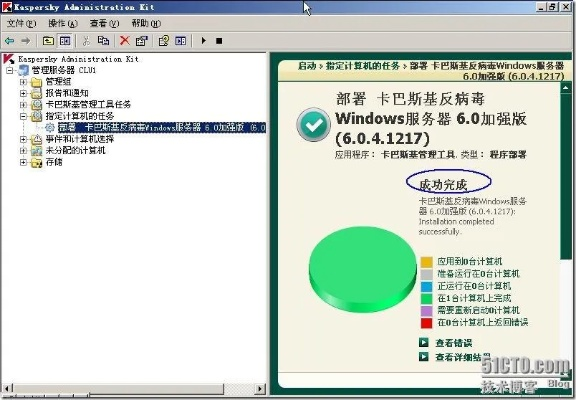Click the tree pane scrollbar right arrow

point(260,388)
